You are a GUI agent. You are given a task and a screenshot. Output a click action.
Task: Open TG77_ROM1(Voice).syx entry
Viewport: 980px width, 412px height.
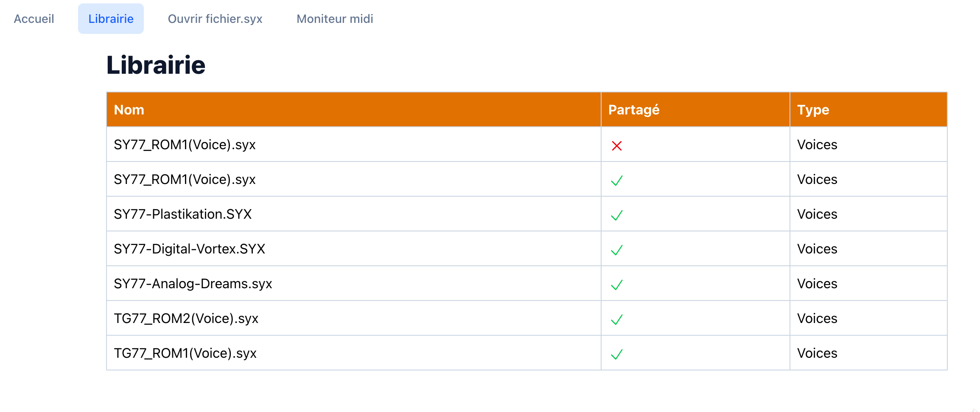185,353
